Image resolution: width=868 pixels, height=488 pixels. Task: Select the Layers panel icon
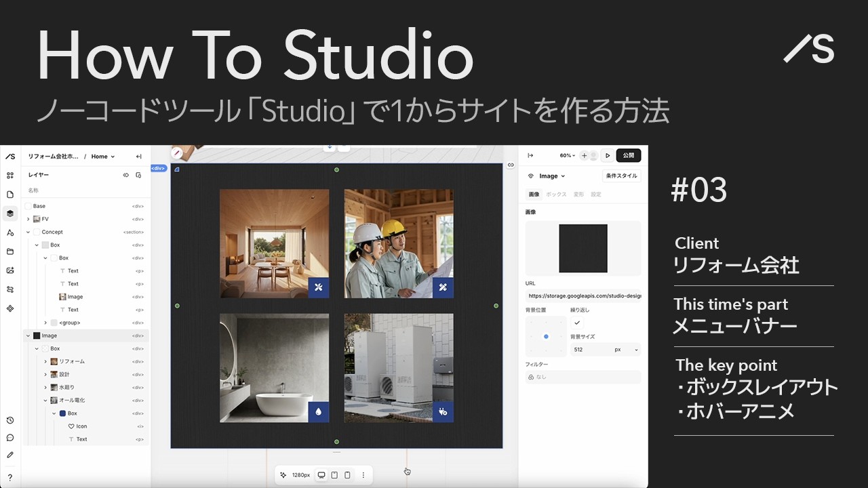pyautogui.click(x=10, y=213)
